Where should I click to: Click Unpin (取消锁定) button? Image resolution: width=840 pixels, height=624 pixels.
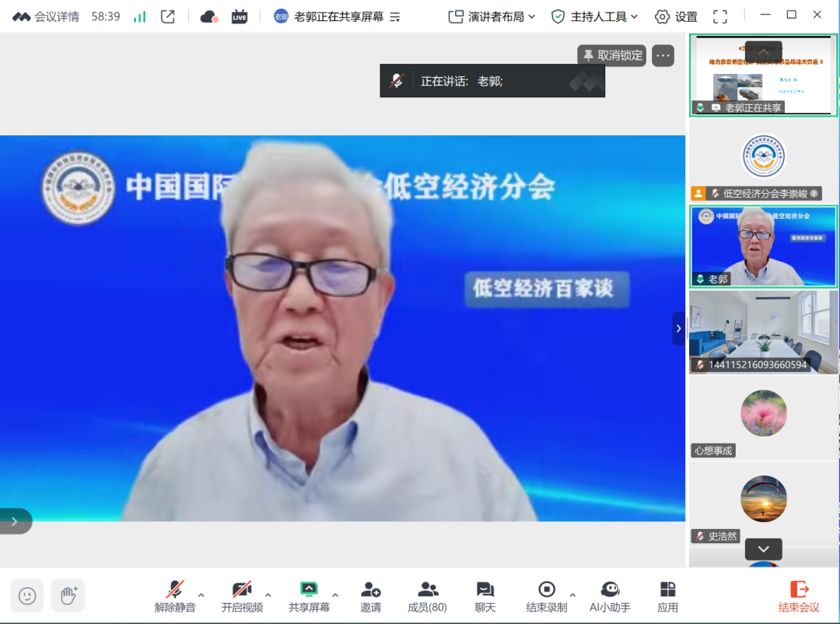pyautogui.click(x=613, y=55)
